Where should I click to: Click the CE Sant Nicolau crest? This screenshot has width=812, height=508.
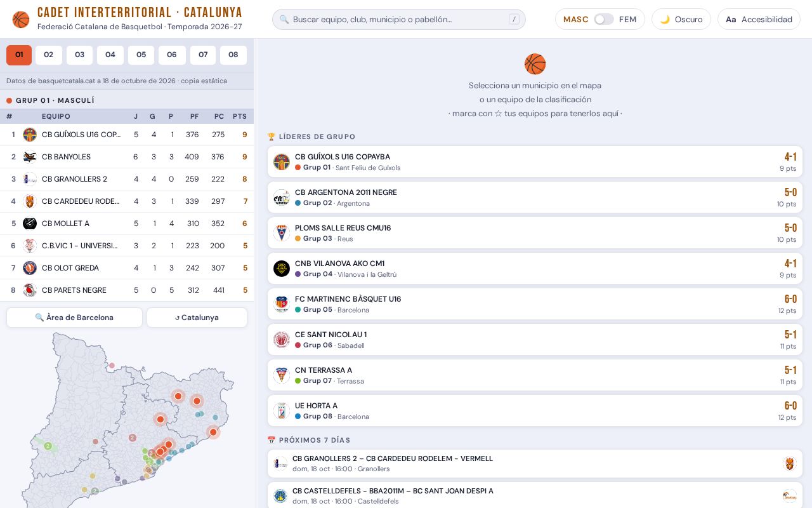point(282,340)
